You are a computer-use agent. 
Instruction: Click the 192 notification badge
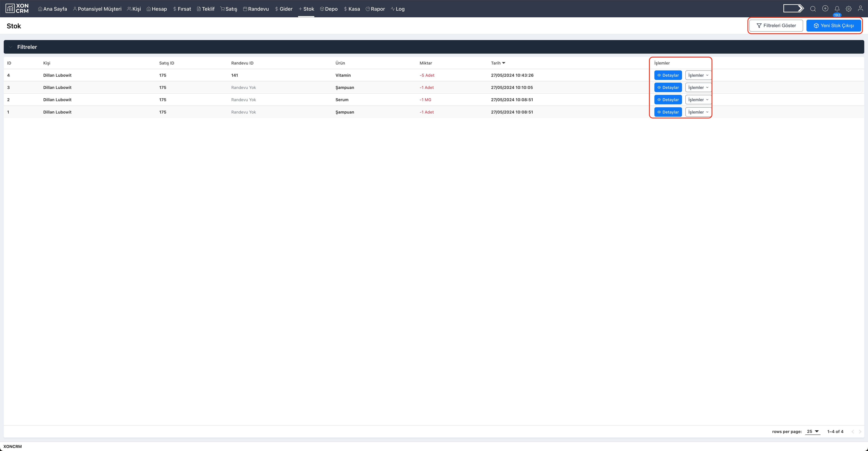tap(837, 15)
